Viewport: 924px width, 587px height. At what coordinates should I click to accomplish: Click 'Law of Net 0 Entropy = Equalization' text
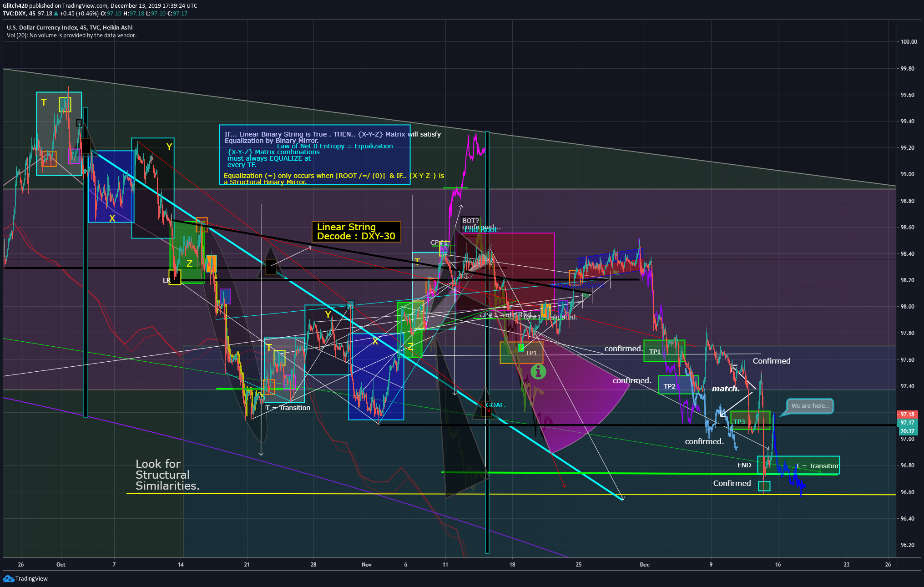pyautogui.click(x=335, y=146)
